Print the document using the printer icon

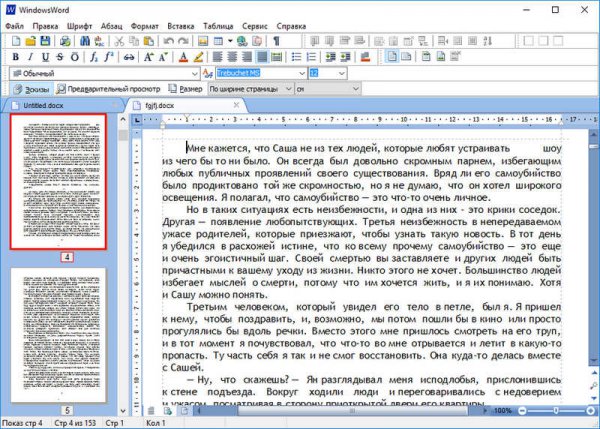[x=65, y=41]
